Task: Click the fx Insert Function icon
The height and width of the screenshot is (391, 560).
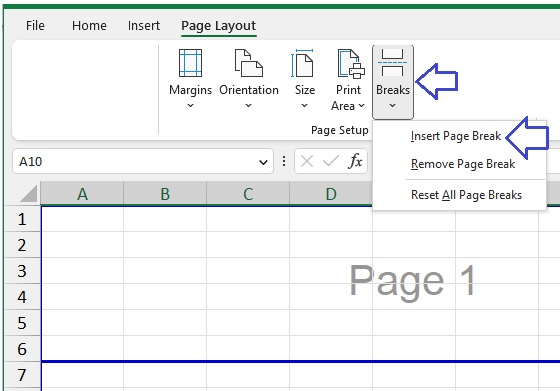Action: pyautogui.click(x=355, y=161)
